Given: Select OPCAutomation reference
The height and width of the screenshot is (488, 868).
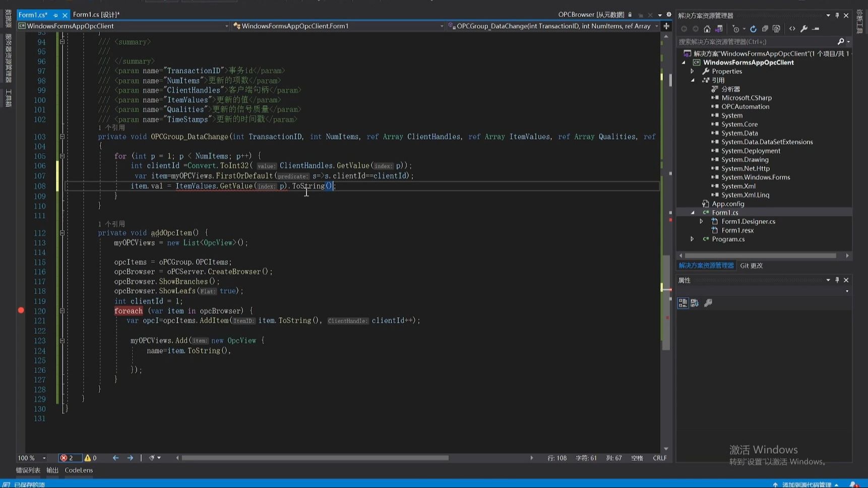Looking at the screenshot, I should click(745, 106).
